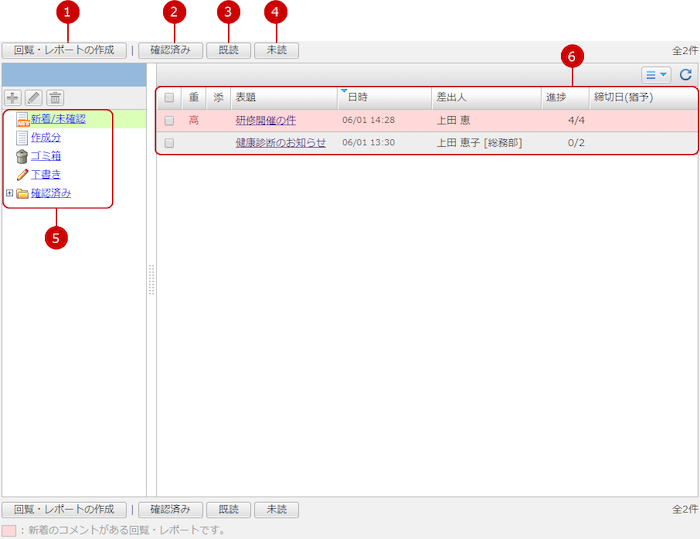Sort by the 差出人 column header
Image resolution: width=700 pixels, height=539 pixels.
tap(486, 97)
